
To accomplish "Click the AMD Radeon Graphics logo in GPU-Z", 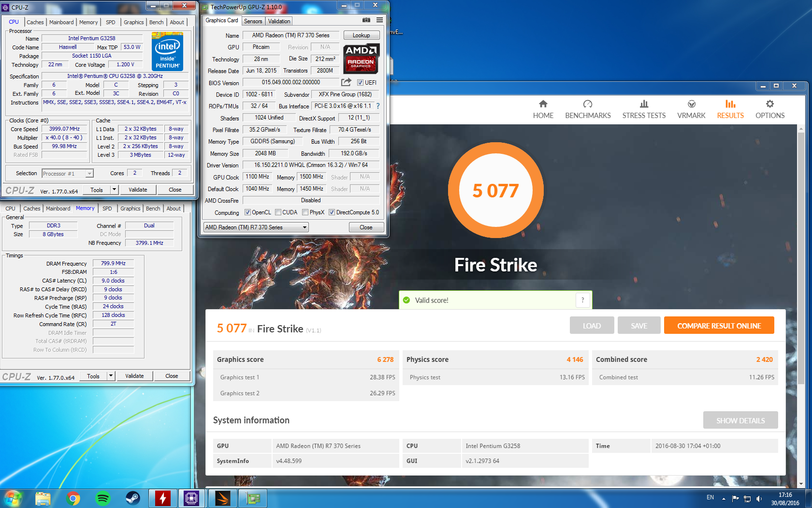I will [x=361, y=58].
